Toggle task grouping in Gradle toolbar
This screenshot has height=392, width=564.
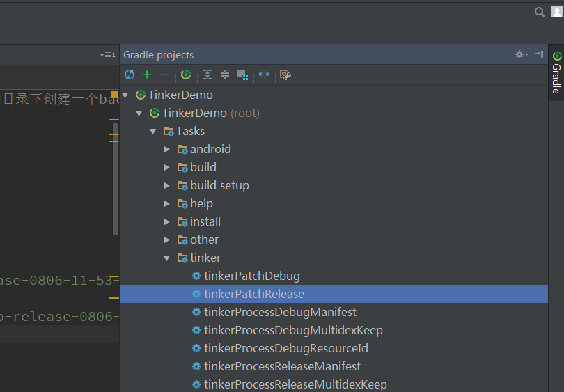pos(242,75)
